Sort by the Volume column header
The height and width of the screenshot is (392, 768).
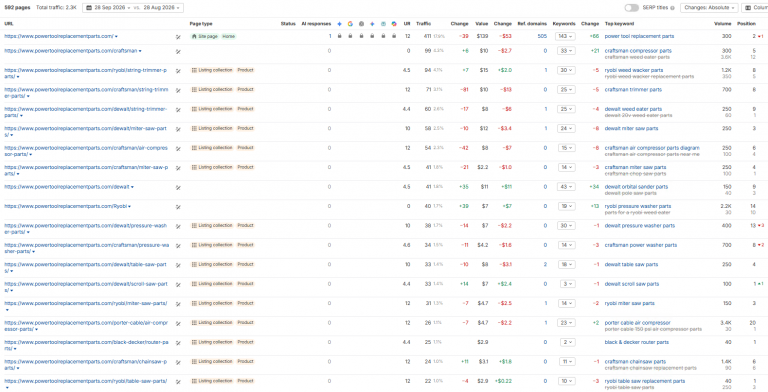click(x=723, y=24)
